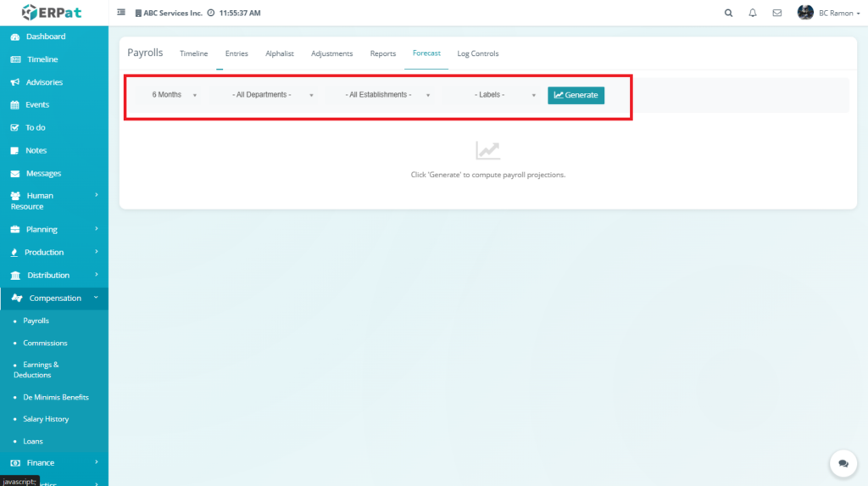868x486 pixels.
Task: Toggle the sidebar hamburger menu icon
Action: pyautogui.click(x=121, y=12)
